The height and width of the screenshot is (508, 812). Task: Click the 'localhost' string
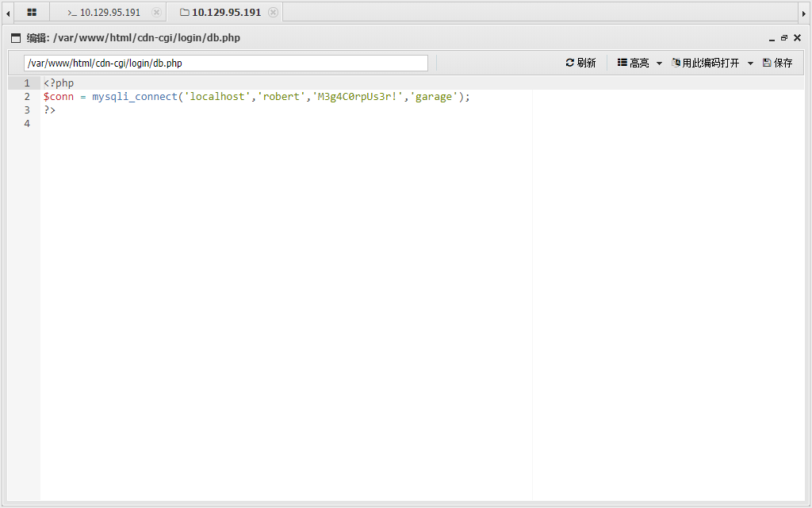[217, 96]
